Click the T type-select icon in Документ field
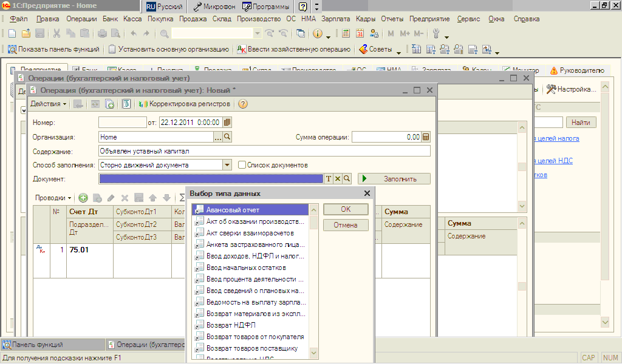The width and height of the screenshot is (622, 364). point(329,178)
